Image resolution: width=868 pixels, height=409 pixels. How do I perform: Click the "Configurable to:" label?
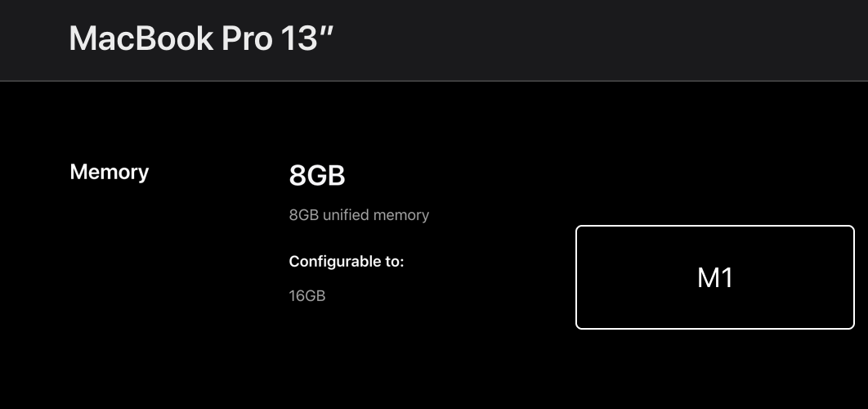(x=347, y=261)
